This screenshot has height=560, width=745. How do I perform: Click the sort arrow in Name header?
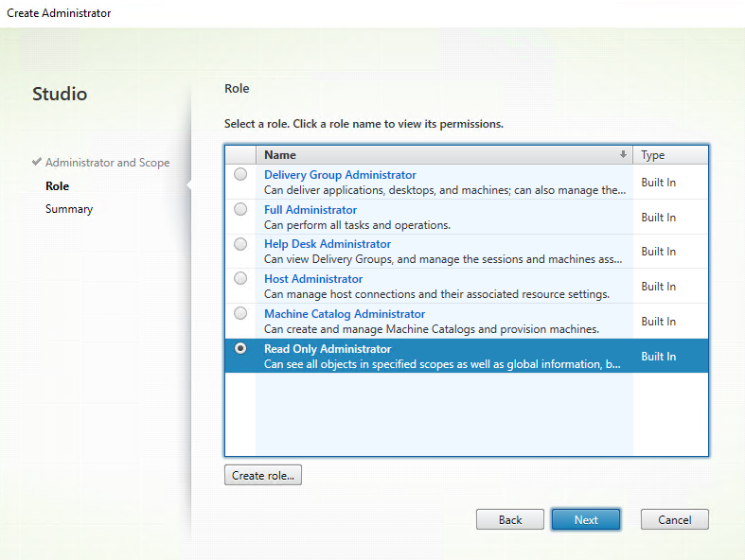pos(623,154)
